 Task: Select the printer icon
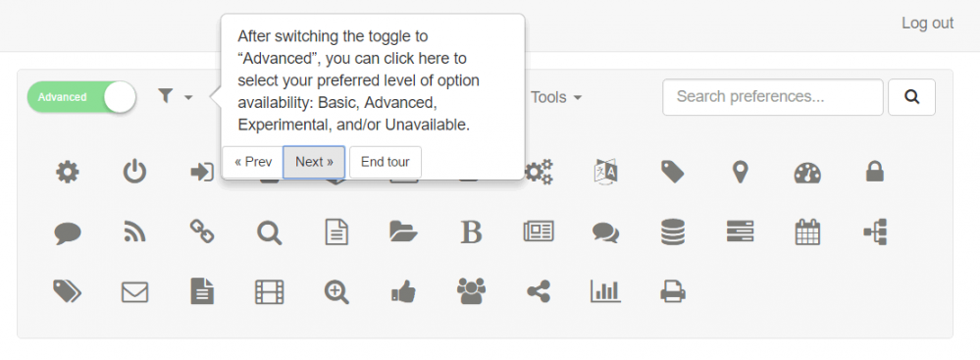pyautogui.click(x=673, y=292)
